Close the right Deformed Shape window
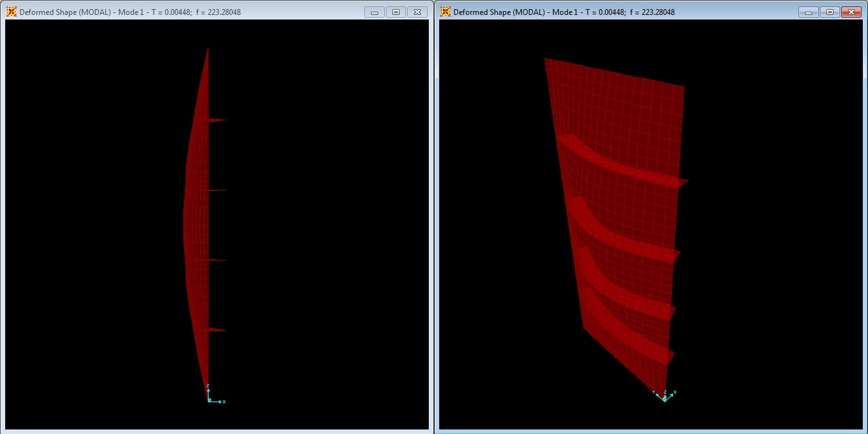The width and height of the screenshot is (868, 434). (x=850, y=12)
